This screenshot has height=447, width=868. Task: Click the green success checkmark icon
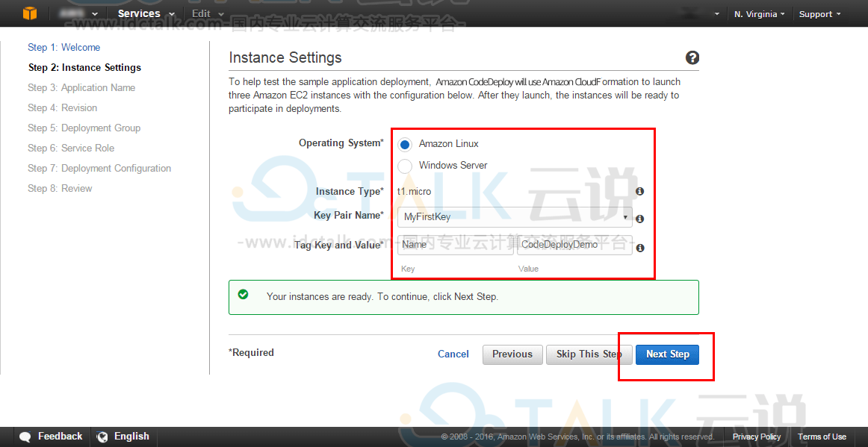pyautogui.click(x=243, y=294)
